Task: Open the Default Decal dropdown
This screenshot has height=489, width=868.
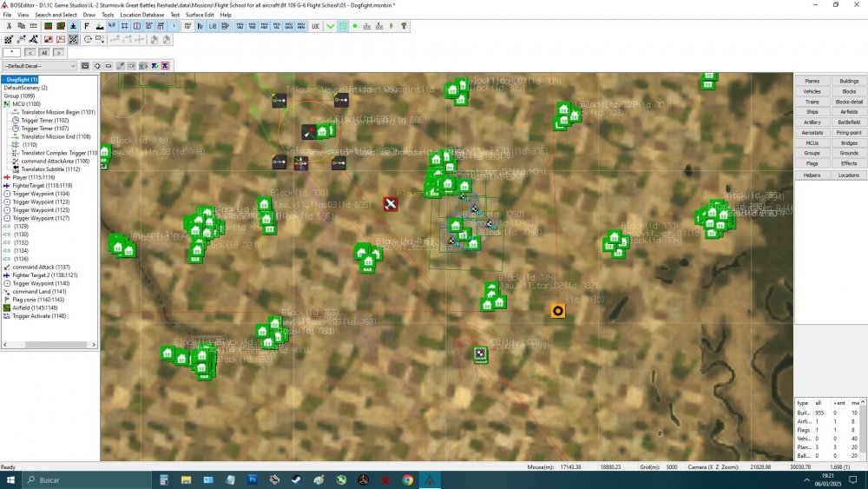Action: pos(40,66)
